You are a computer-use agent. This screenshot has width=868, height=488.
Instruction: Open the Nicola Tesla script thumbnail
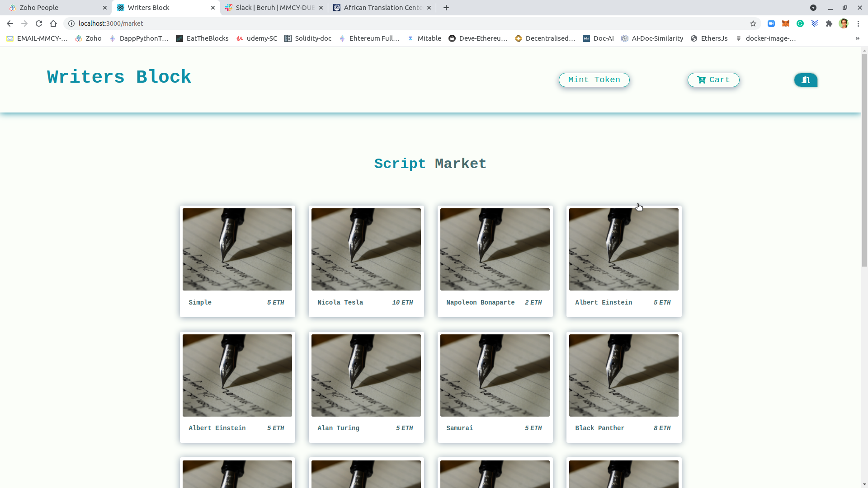[x=366, y=249]
